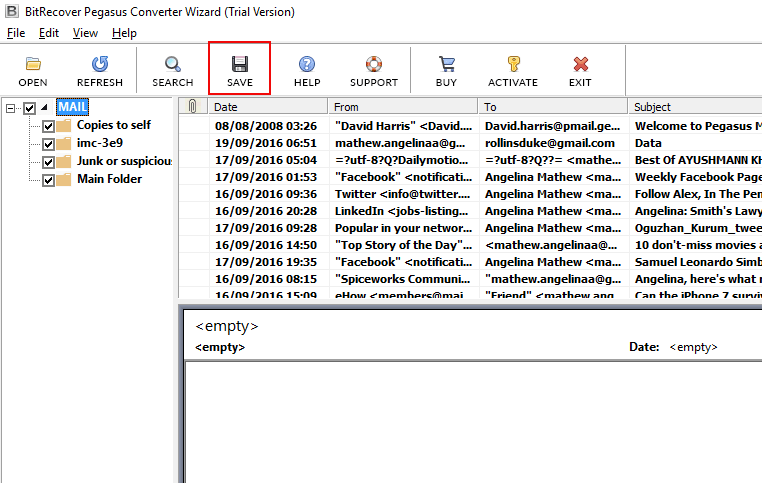Image resolution: width=762 pixels, height=483 pixels.
Task: Click the Junk or suspicious folder icon
Action: click(64, 162)
